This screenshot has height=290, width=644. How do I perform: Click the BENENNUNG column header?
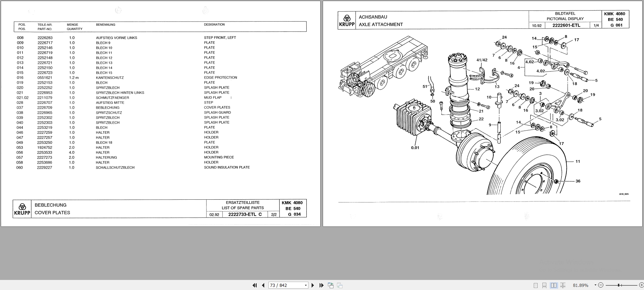pos(105,25)
